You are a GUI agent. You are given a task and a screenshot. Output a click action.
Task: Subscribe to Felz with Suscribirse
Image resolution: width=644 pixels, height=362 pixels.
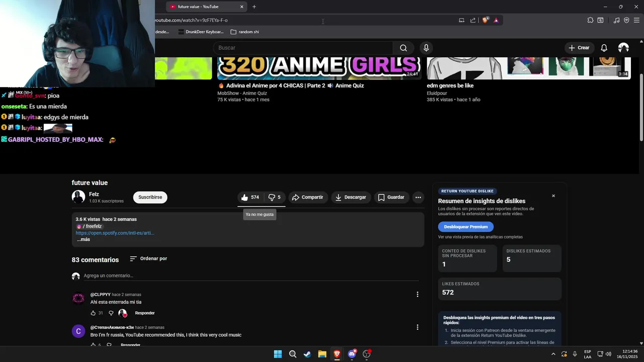tap(150, 197)
